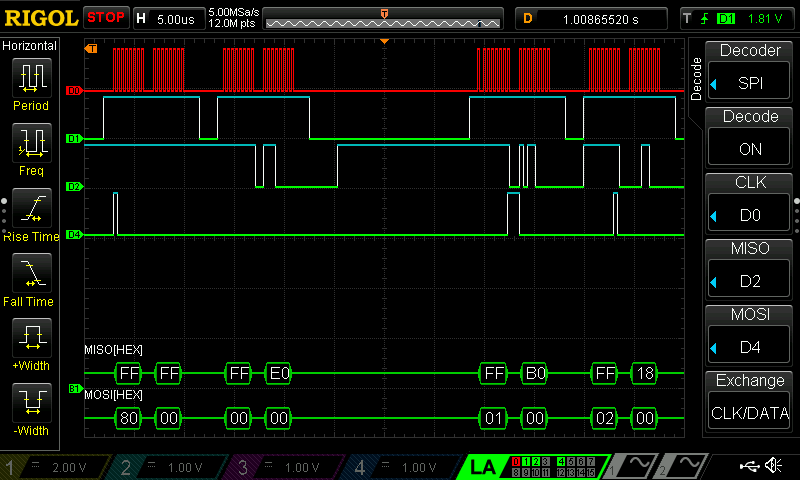Viewport: 800px width, 480px height.
Task: Click the digital channel D4-D7 indicator group
Action: (576, 461)
